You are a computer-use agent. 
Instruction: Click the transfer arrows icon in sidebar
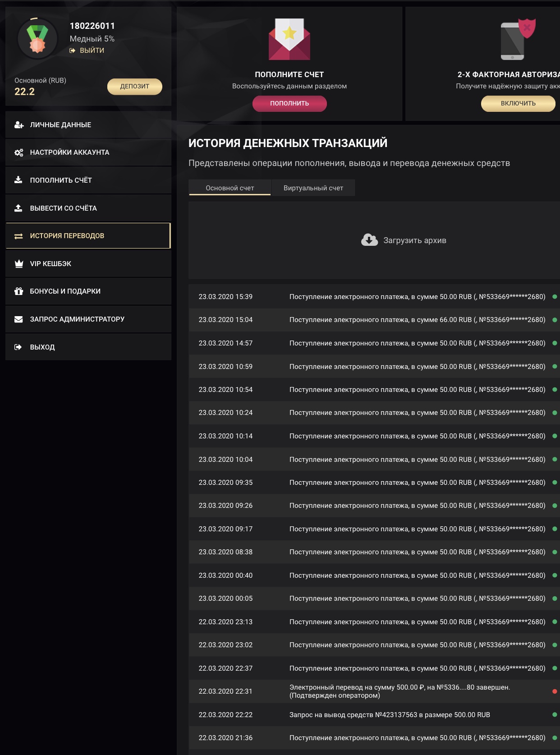[18, 236]
